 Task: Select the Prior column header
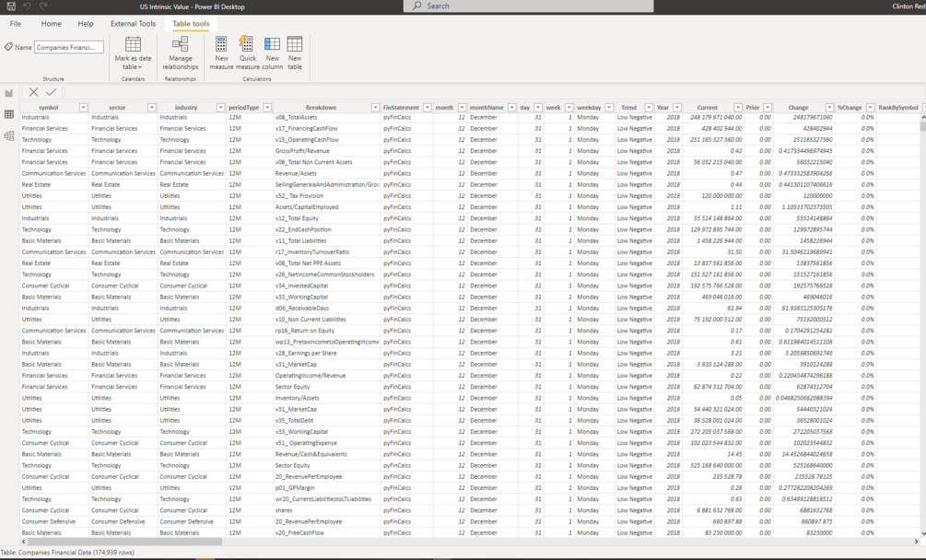pos(753,108)
